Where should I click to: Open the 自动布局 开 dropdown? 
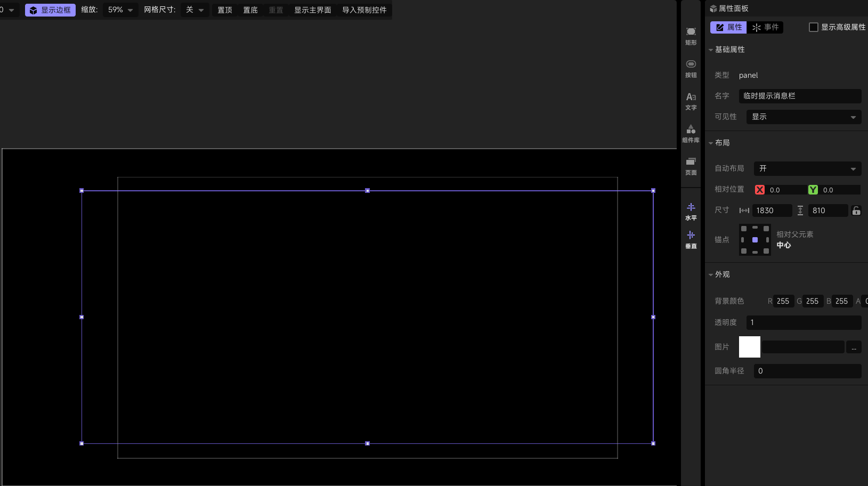[807, 168]
